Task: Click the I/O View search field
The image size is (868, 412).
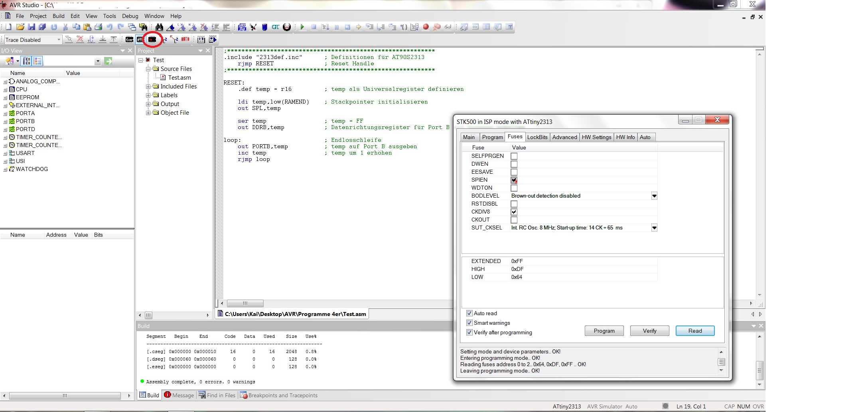Action: coord(69,61)
